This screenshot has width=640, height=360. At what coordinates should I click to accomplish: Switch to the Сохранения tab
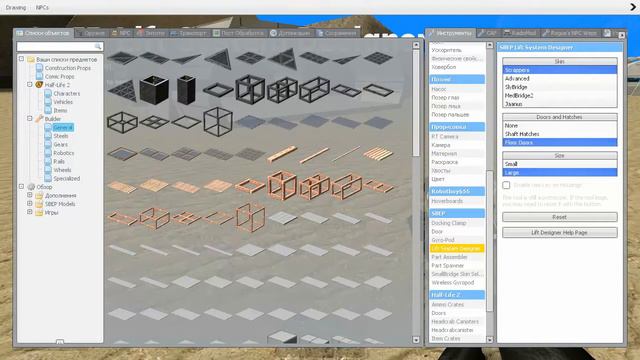point(337,33)
